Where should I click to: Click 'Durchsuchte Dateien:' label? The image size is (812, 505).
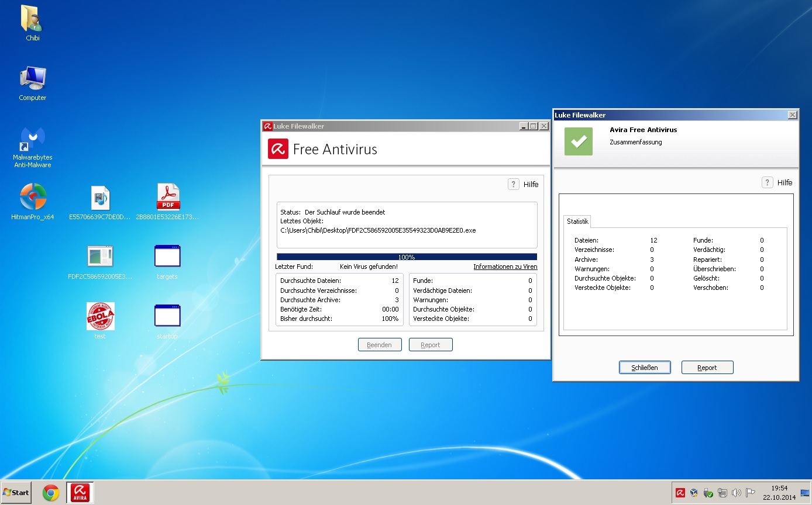click(x=311, y=281)
